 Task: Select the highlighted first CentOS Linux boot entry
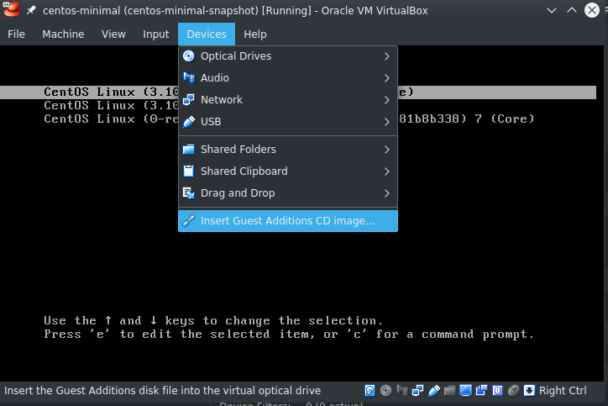[x=298, y=92]
